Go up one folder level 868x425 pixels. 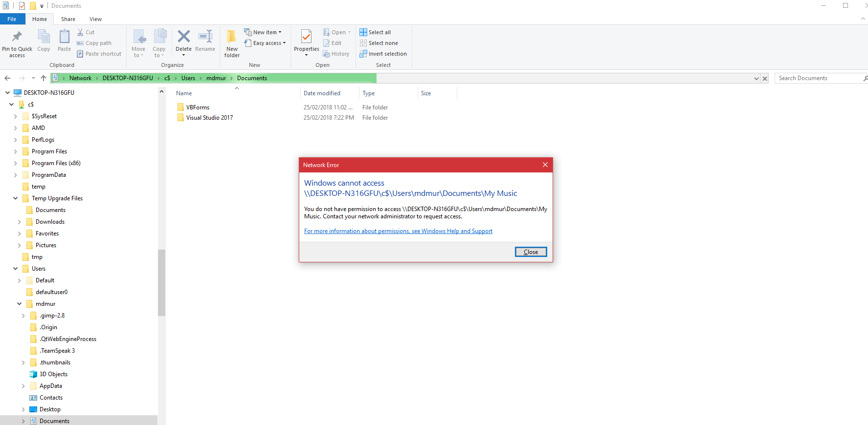tap(44, 78)
